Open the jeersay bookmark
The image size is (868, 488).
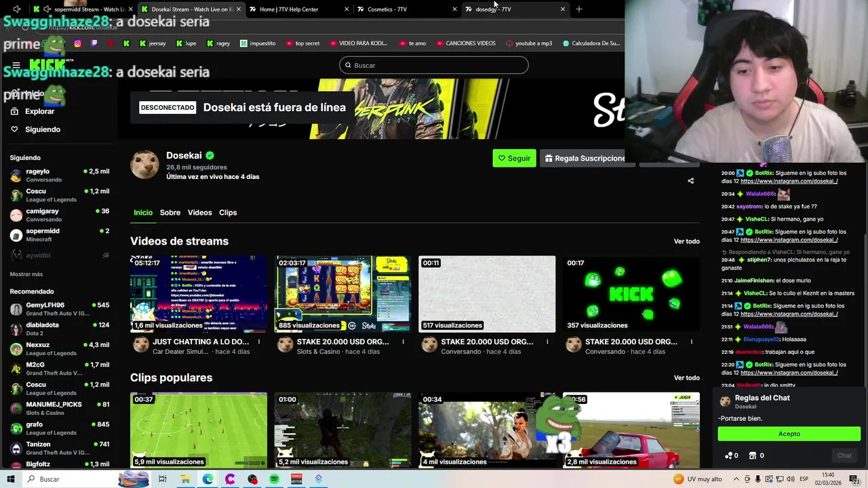[x=153, y=43]
